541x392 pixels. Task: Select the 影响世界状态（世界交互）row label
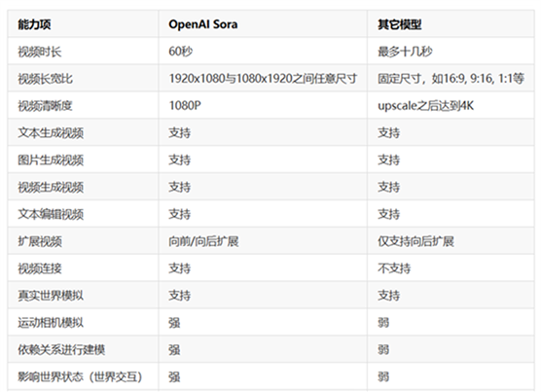(80, 376)
